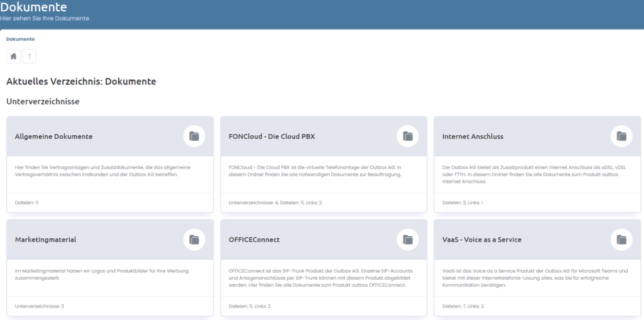Open the Marketingmaterial card title
Image resolution: width=644 pixels, height=320 pixels.
(x=45, y=240)
